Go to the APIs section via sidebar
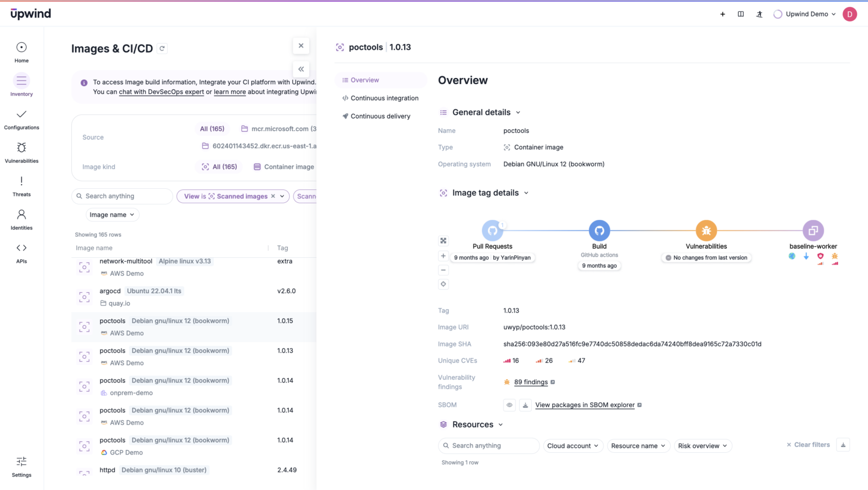This screenshot has height=490, width=868. point(21,253)
